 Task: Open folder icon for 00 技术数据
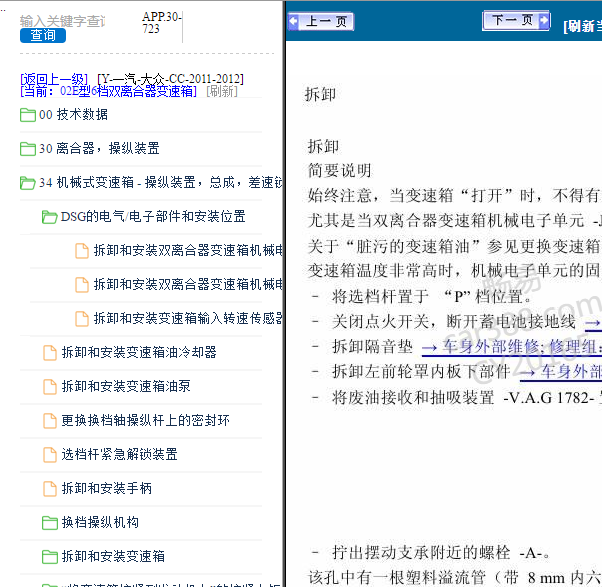pyautogui.click(x=28, y=115)
